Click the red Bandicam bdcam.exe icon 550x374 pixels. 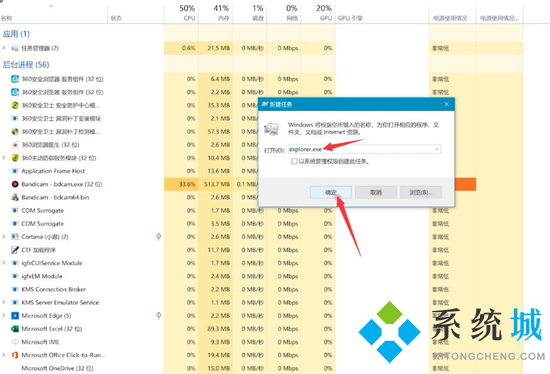[x=15, y=184]
